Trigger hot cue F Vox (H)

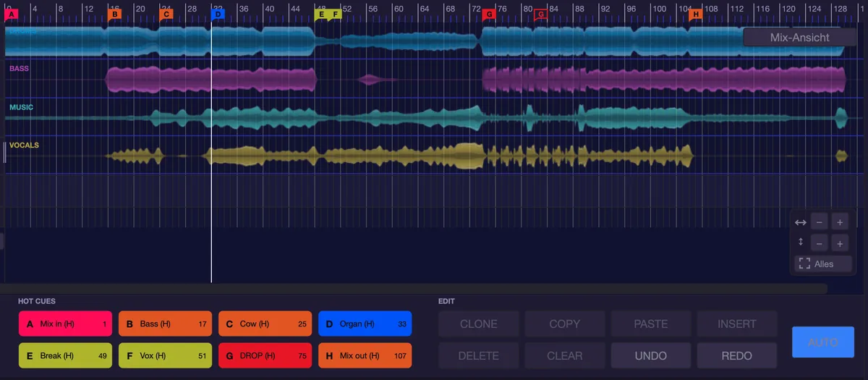[x=165, y=356]
